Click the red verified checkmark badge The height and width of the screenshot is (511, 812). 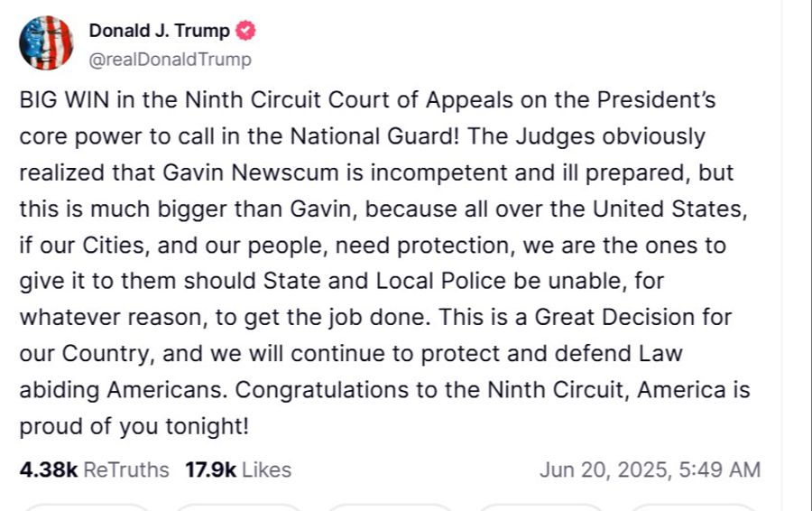point(245,31)
